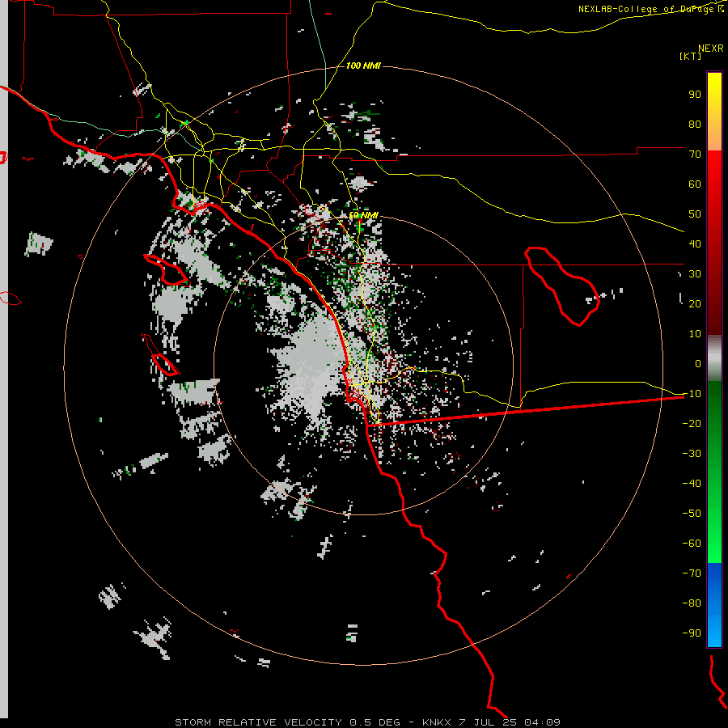The height and width of the screenshot is (728, 728).
Task: Click the NEXR label above the color scale
Action: (711, 49)
